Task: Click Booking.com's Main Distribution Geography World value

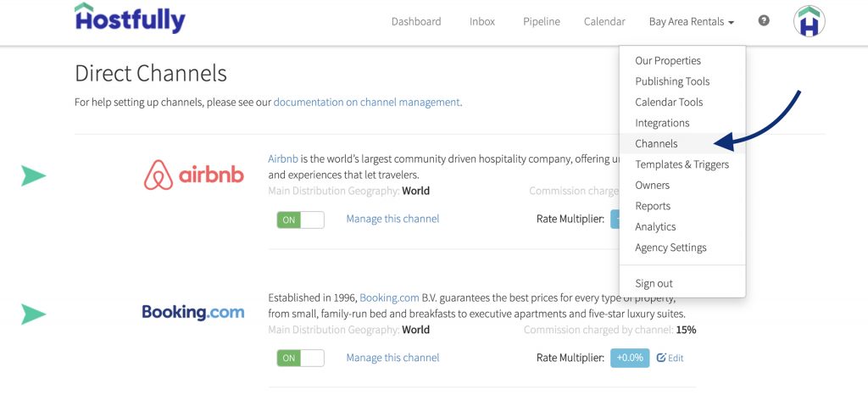Action: point(415,330)
